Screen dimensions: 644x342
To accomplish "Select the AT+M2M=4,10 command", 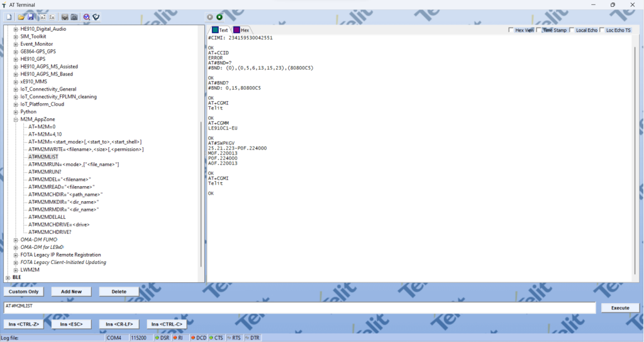I will 45,135.
